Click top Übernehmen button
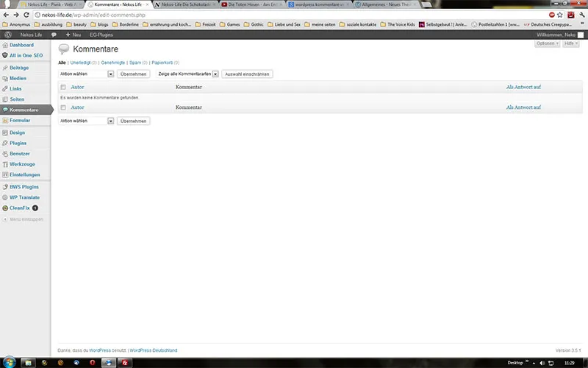Image resolution: width=588 pixels, height=368 pixels. coord(134,74)
